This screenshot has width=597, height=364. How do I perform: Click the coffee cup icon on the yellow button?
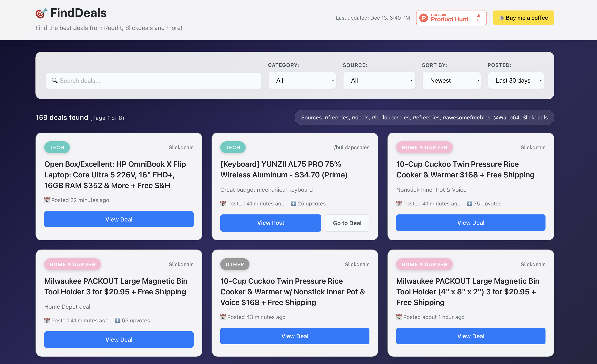(x=502, y=18)
